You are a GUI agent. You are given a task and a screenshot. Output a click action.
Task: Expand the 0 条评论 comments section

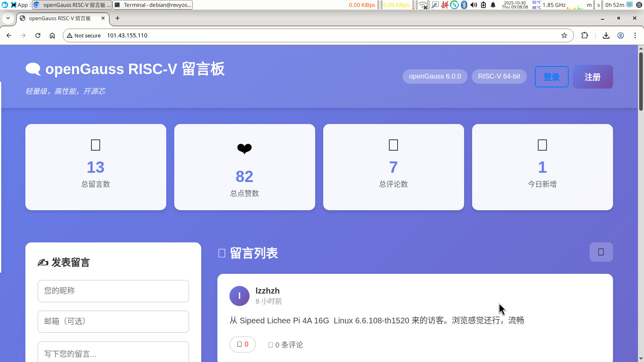[286, 345]
